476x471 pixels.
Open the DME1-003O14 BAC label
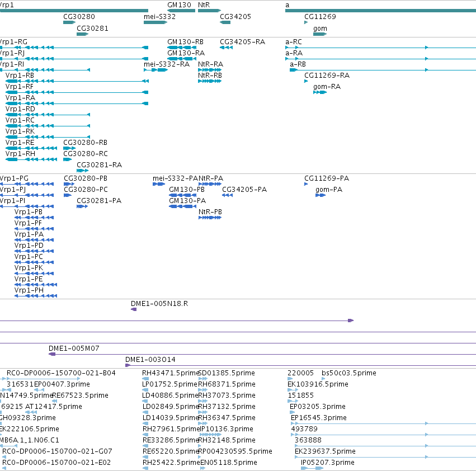pyautogui.click(x=150, y=360)
